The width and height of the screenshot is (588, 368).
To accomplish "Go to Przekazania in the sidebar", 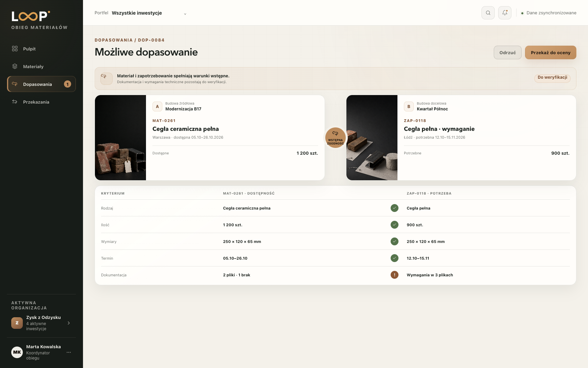I will [x=42, y=102].
